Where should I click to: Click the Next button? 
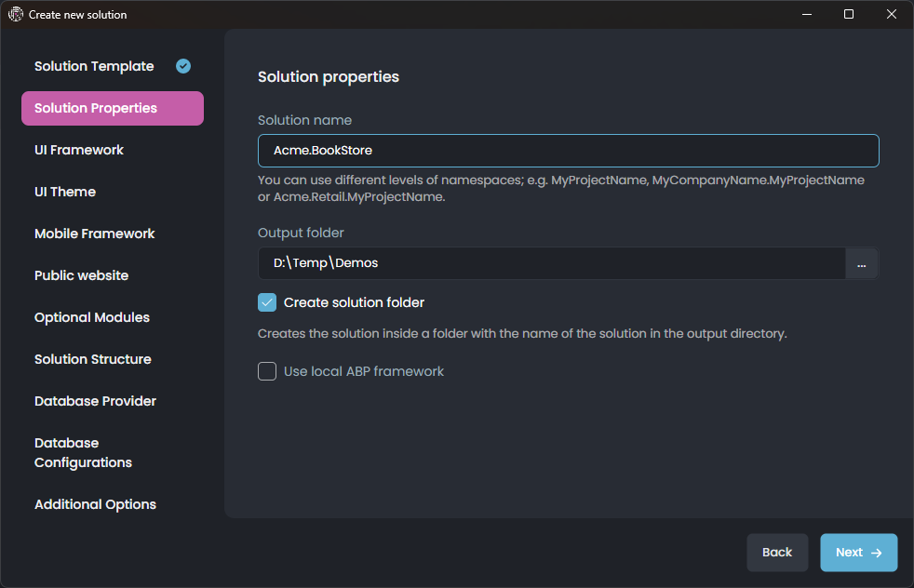click(x=853, y=552)
